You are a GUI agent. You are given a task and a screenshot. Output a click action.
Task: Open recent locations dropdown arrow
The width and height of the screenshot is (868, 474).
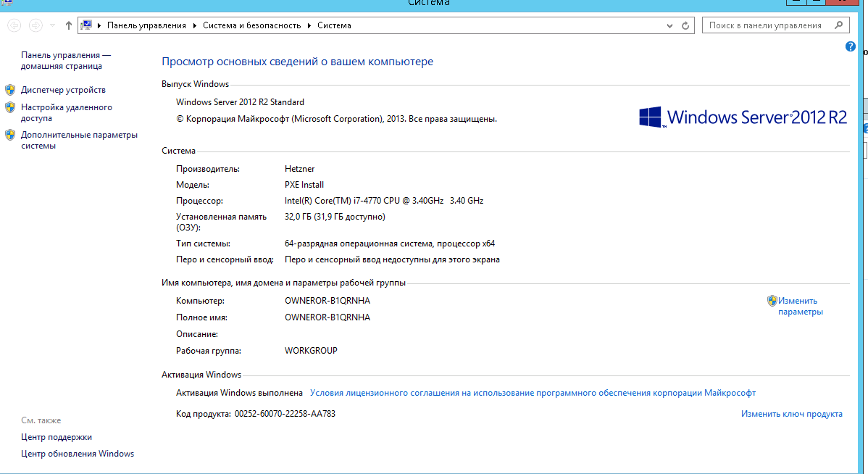pyautogui.click(x=52, y=25)
